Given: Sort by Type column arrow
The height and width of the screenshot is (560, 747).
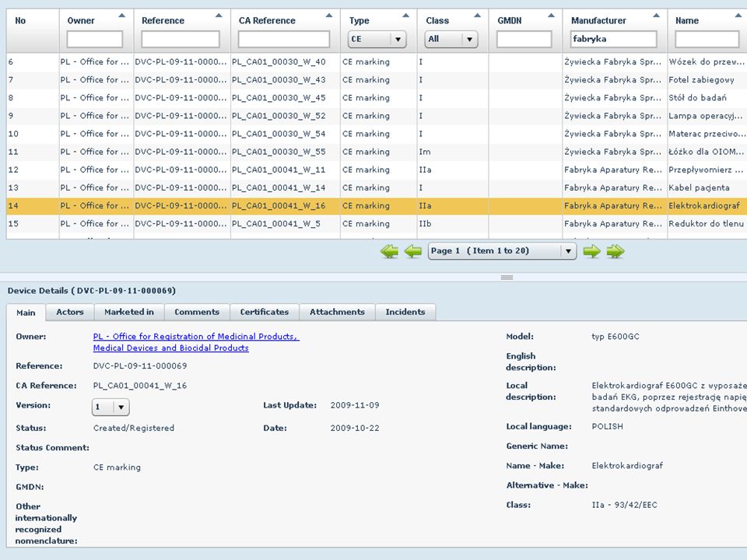Looking at the screenshot, I should (x=406, y=16).
